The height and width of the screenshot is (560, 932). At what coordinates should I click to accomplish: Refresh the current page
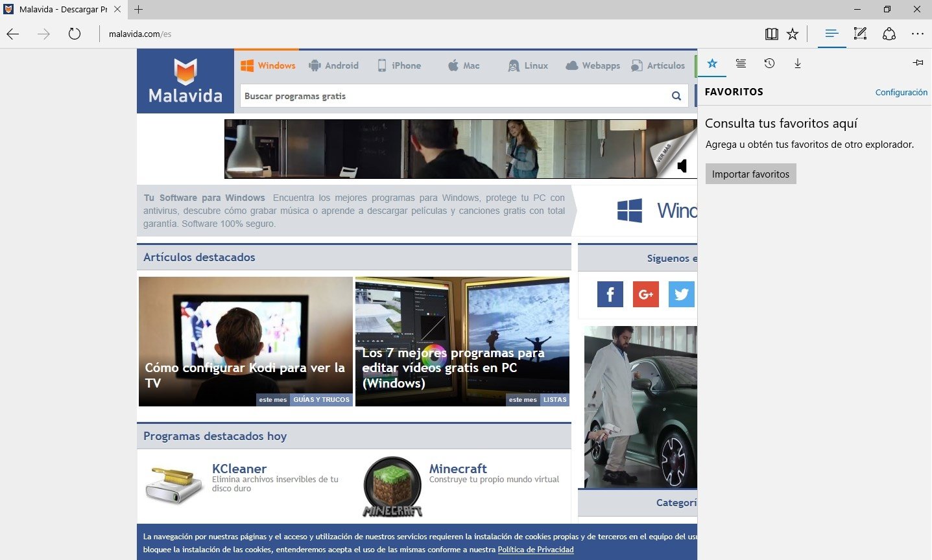tap(75, 34)
